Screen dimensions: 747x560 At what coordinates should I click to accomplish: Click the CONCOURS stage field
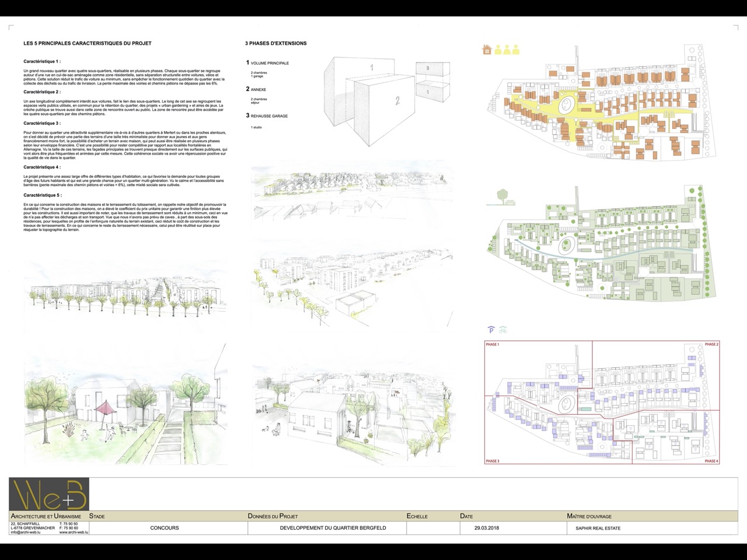[165, 528]
